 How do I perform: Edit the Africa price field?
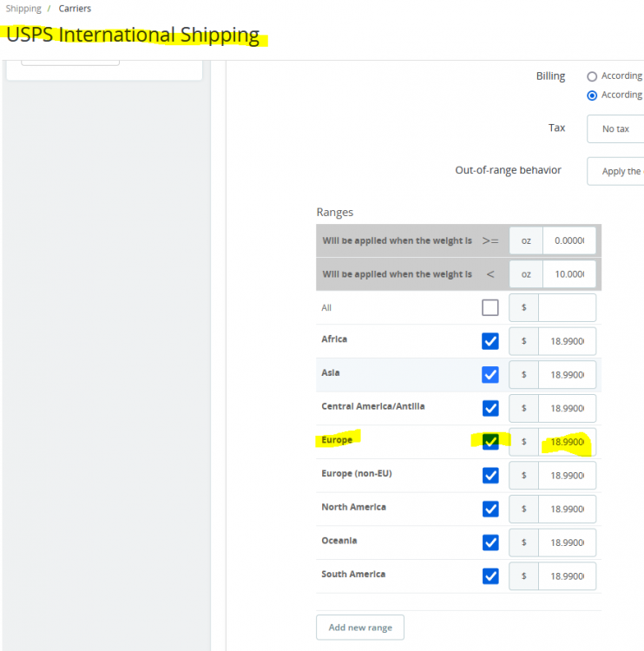coord(567,341)
